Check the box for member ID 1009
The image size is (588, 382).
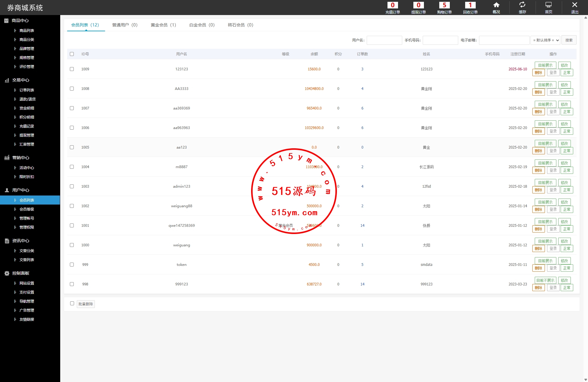tap(72, 69)
